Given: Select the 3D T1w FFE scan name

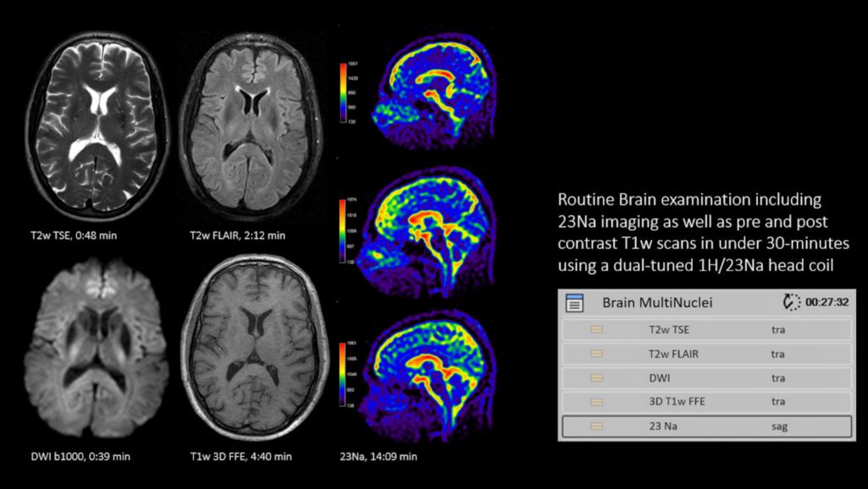Looking at the screenshot, I should click(676, 402).
